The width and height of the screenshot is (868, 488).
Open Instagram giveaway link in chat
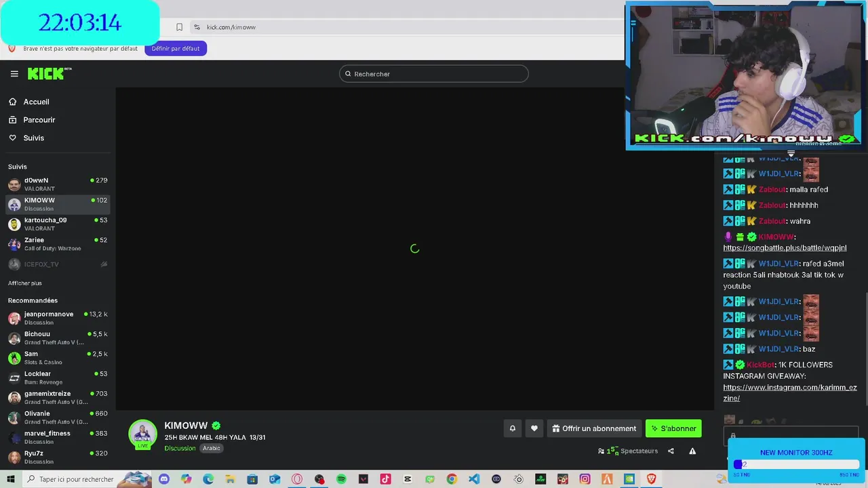pyautogui.click(x=789, y=393)
